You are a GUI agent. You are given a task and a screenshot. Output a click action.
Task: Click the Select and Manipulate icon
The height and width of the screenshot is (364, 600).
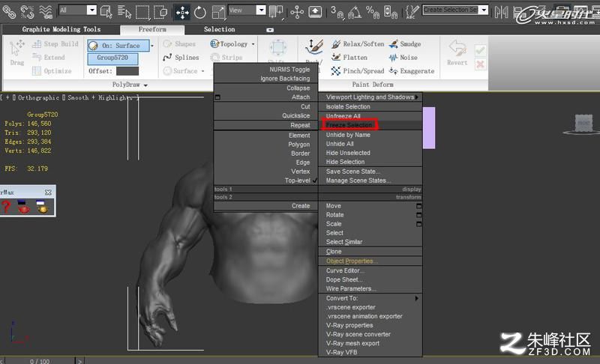[x=297, y=12]
